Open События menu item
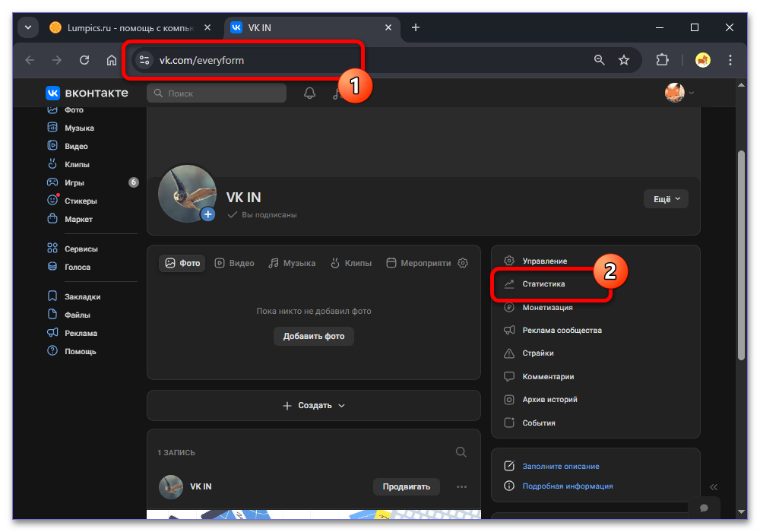The width and height of the screenshot is (760, 532). (529, 423)
